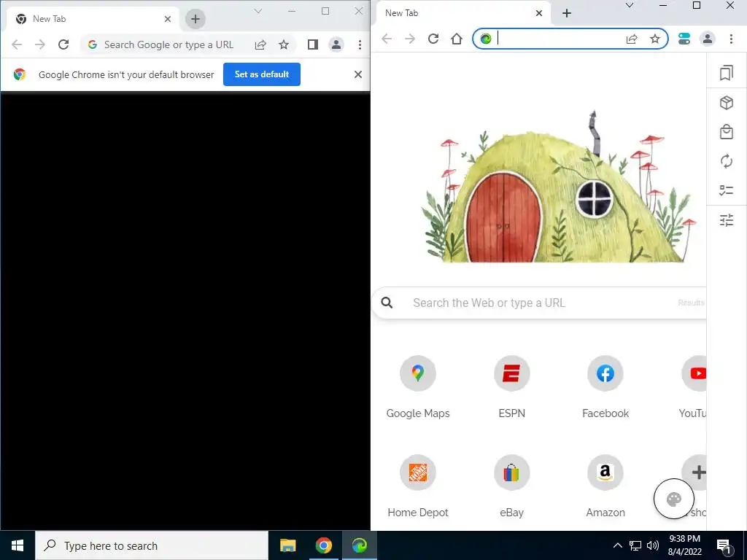Open Google Maps shortcut

click(418, 373)
